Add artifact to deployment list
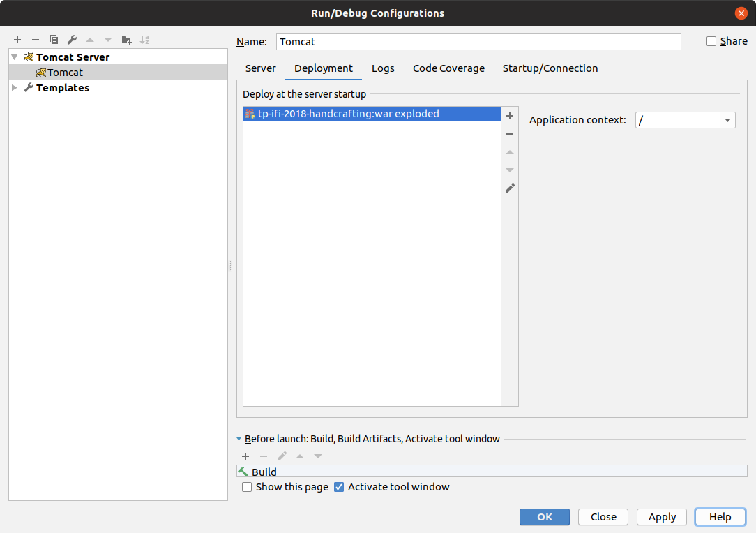Viewport: 756px width, 533px height. pyautogui.click(x=510, y=116)
